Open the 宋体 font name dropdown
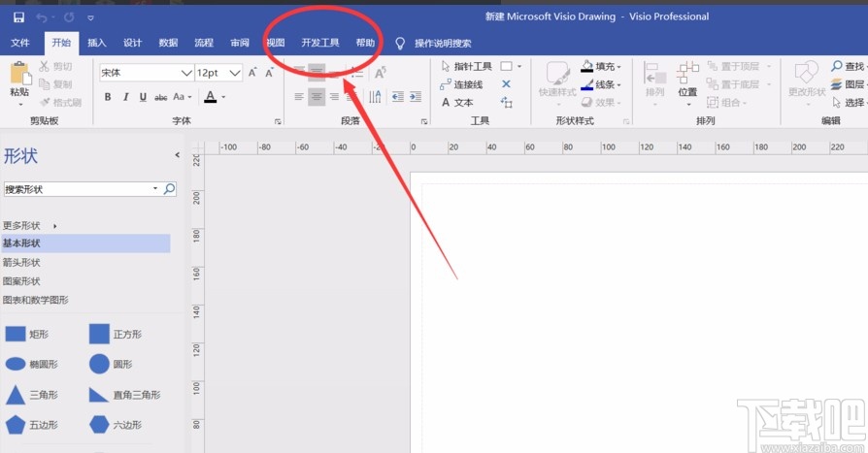The height and width of the screenshot is (453, 868). 186,73
